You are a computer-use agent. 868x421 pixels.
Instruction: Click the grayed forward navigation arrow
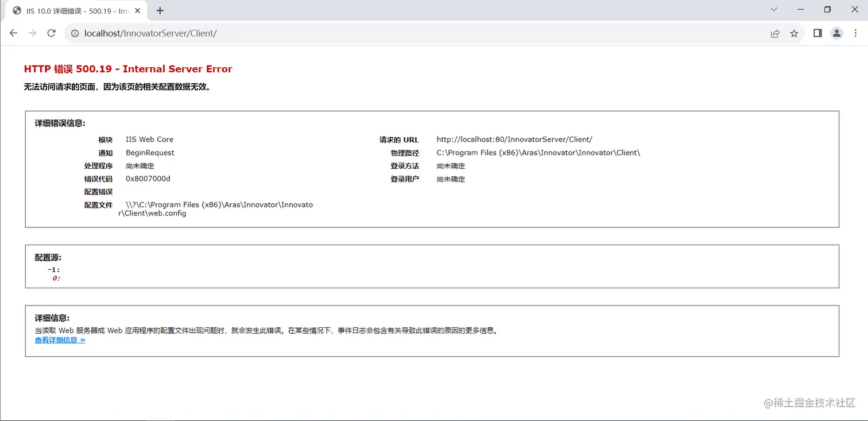coord(32,33)
